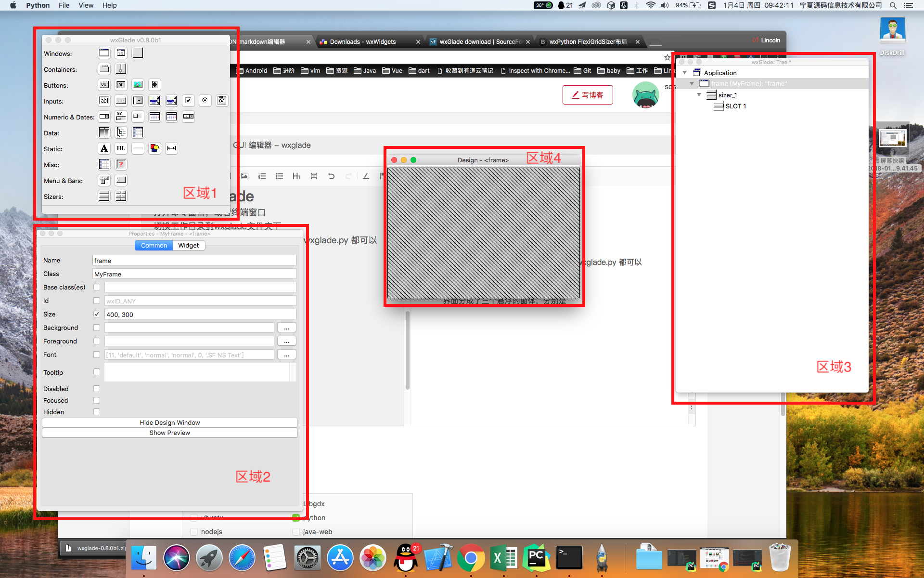The height and width of the screenshot is (578, 924).
Task: Click the Show Preview button
Action: [169, 433]
